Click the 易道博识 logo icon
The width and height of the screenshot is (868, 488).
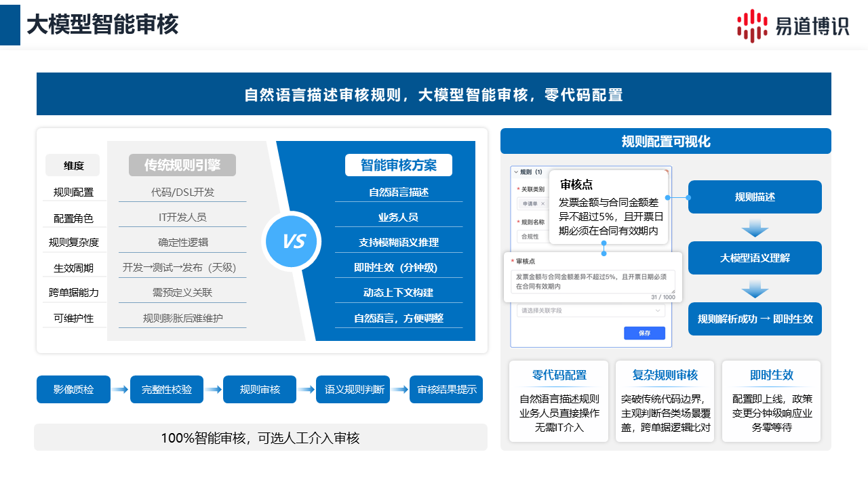[x=752, y=26]
